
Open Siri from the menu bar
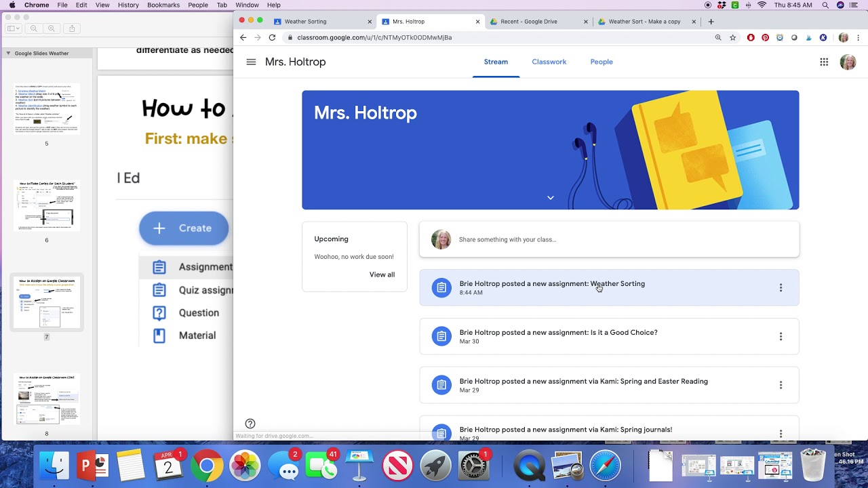[x=841, y=5]
